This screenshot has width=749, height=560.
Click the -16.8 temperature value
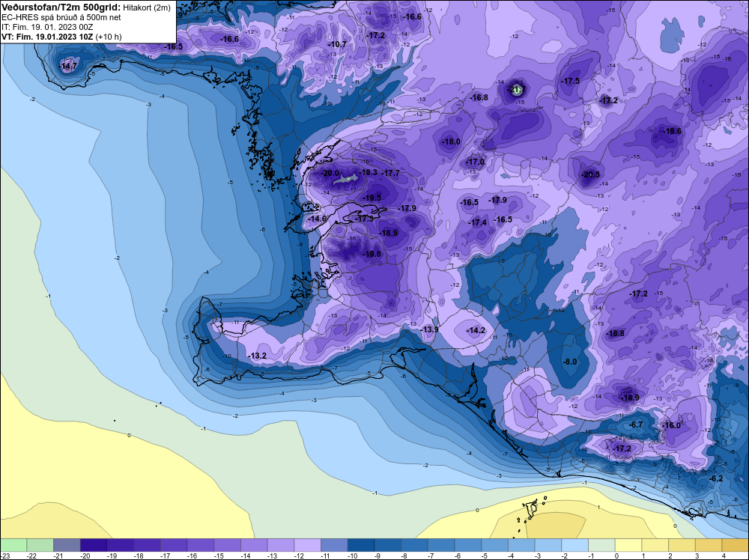point(479,97)
